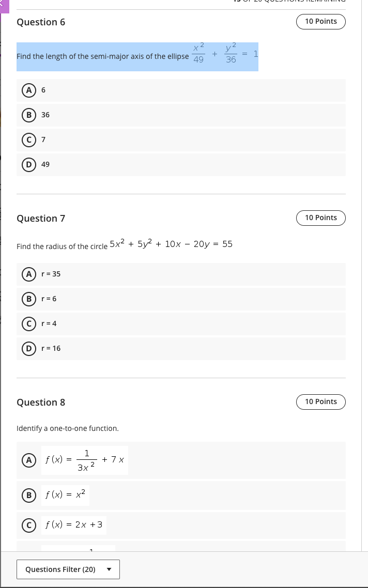368x588 pixels.
Task: Click the Question 8 heading
Action: click(40, 402)
